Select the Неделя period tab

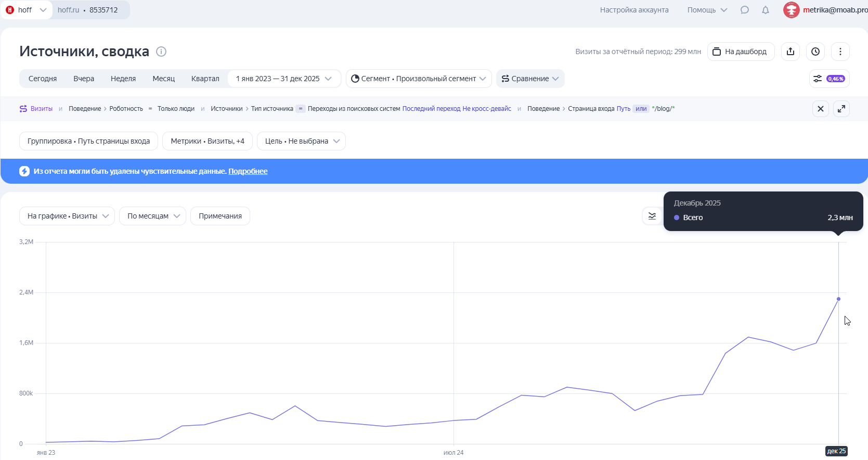(x=123, y=79)
